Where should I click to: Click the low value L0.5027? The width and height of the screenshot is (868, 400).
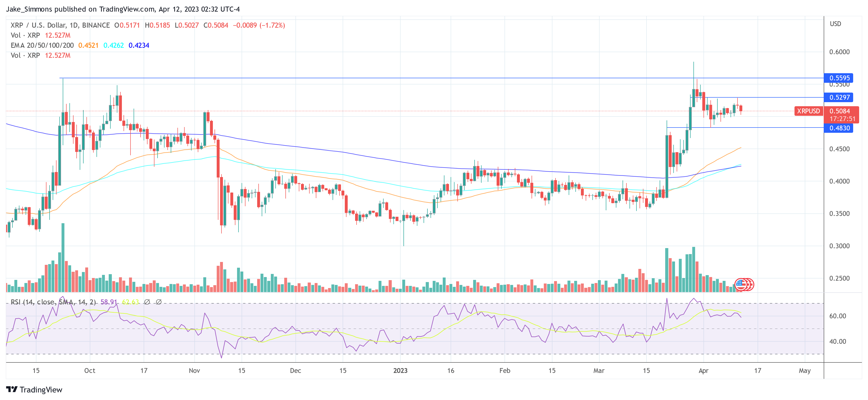tap(187, 25)
